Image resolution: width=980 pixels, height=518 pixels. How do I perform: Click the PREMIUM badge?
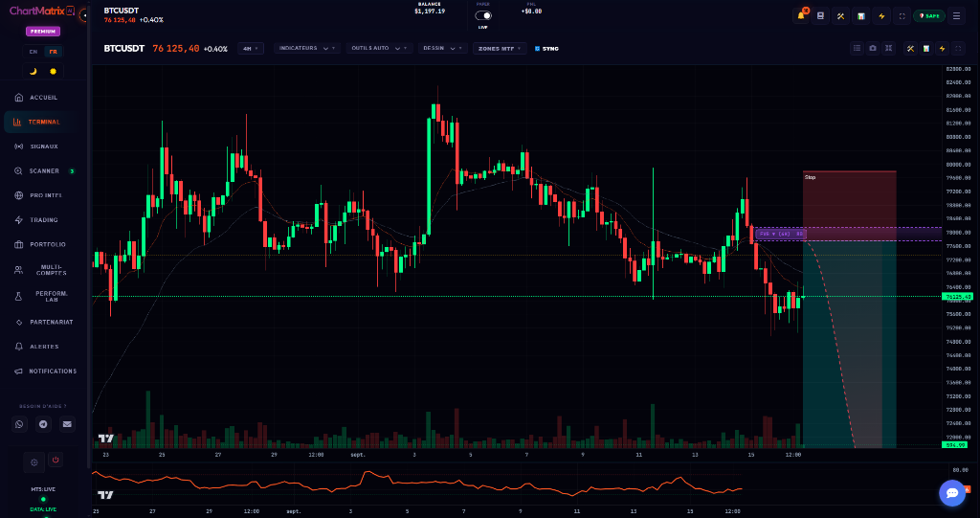43,32
